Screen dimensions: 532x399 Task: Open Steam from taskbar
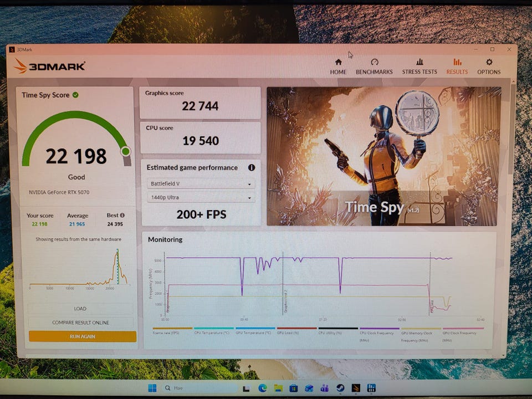tap(340, 388)
